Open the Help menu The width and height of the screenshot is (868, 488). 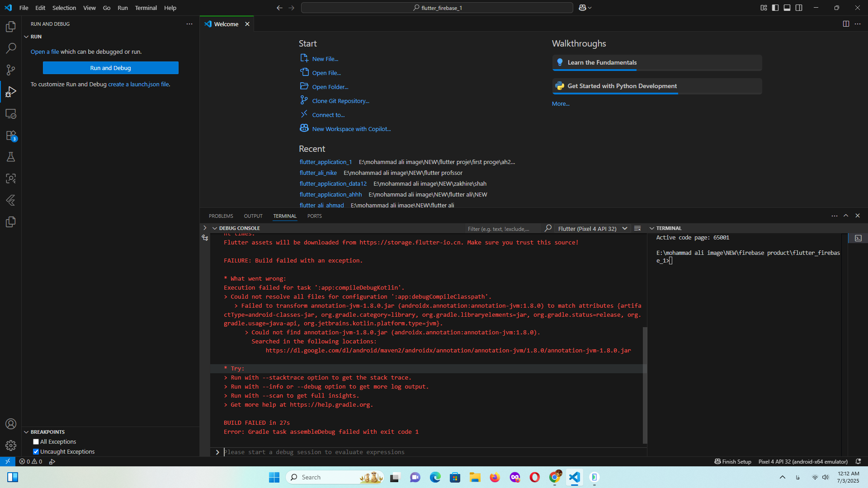[x=170, y=8]
